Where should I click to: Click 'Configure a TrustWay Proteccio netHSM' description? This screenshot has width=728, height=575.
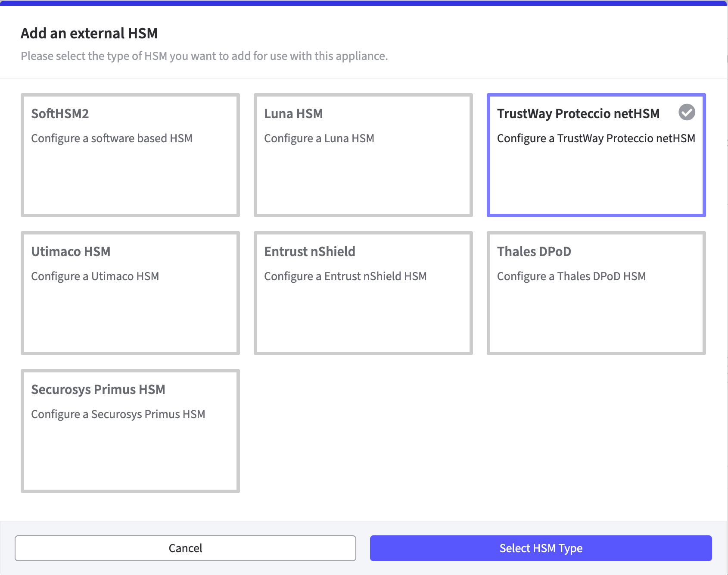point(596,138)
